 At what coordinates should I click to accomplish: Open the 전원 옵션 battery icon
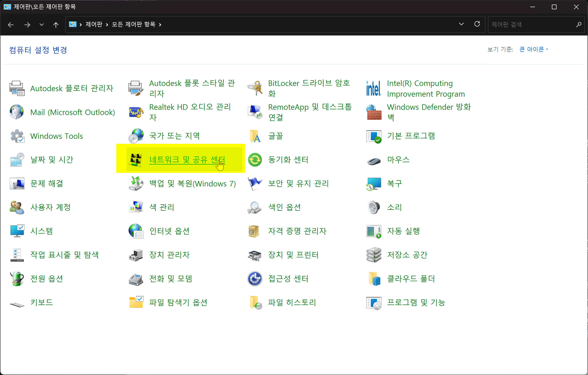tap(17, 279)
